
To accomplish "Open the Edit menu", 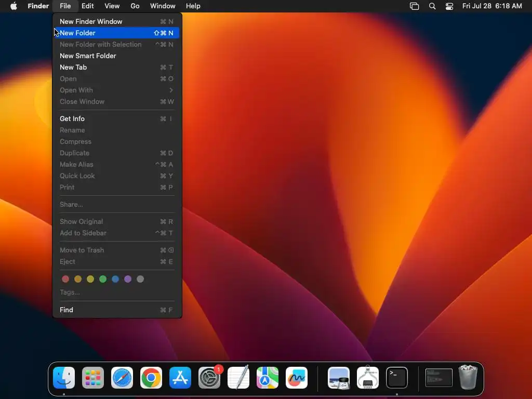I will (x=87, y=6).
